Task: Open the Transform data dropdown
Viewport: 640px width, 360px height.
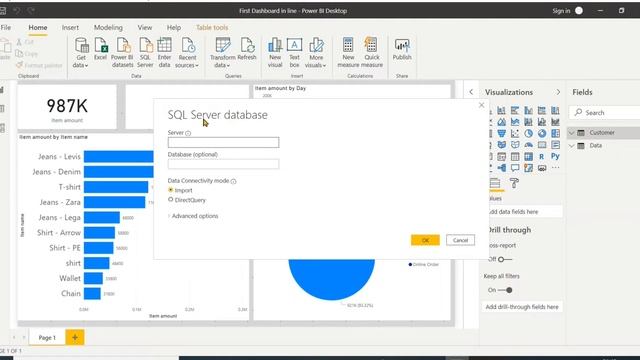Action: point(222,52)
